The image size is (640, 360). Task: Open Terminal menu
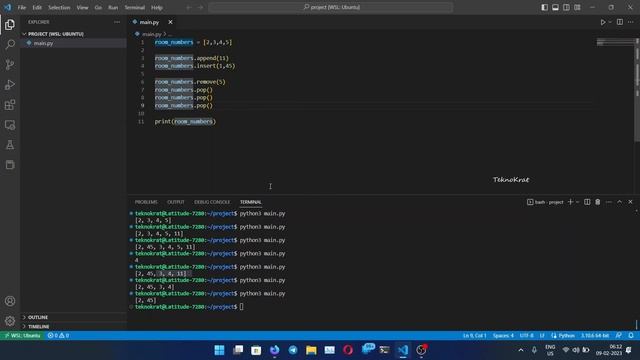point(135,7)
